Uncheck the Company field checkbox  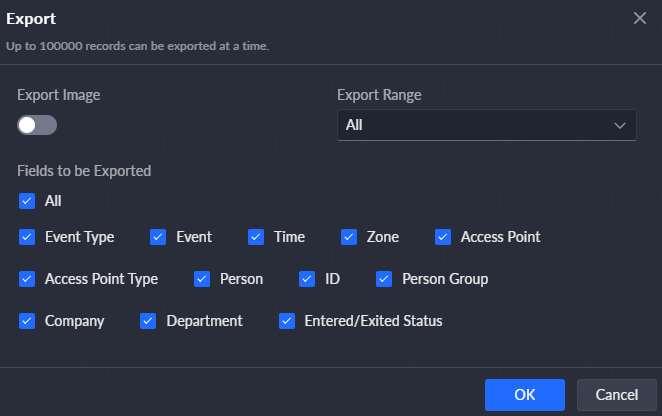pyautogui.click(x=27, y=321)
